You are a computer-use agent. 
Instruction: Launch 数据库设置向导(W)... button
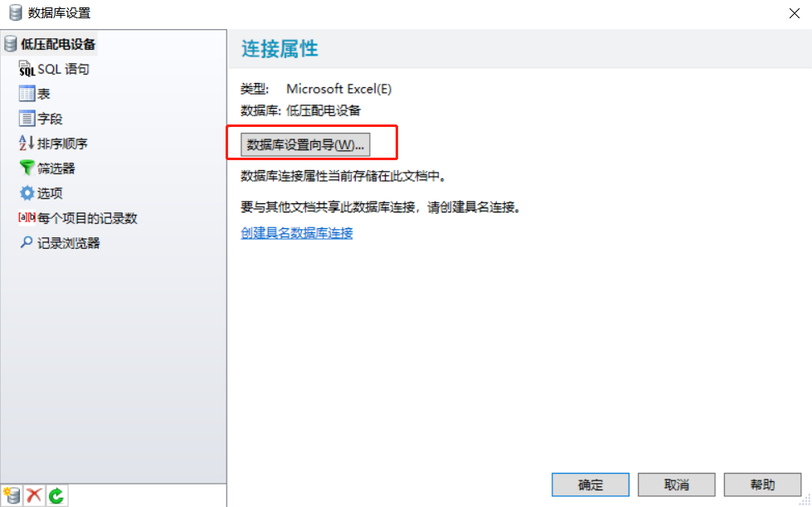point(305,145)
